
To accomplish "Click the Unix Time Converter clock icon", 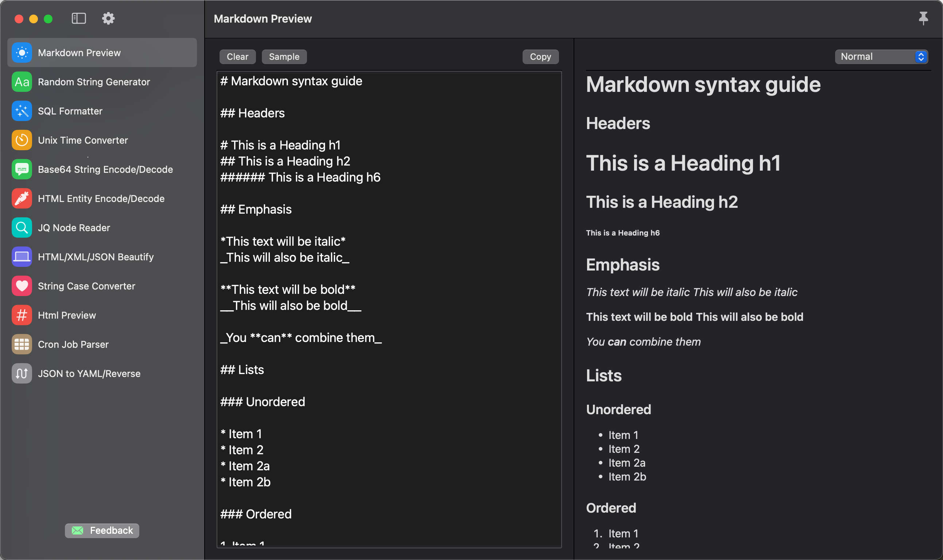I will pos(22,140).
